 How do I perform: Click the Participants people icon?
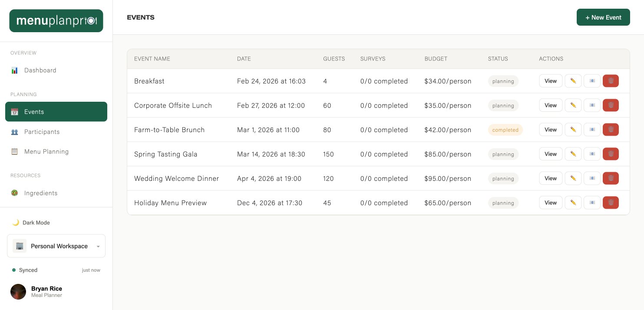14,132
